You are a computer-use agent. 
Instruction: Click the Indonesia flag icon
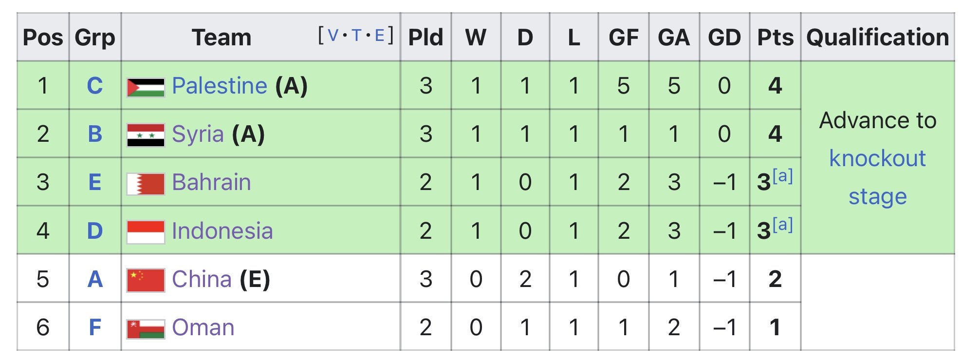[x=145, y=232]
